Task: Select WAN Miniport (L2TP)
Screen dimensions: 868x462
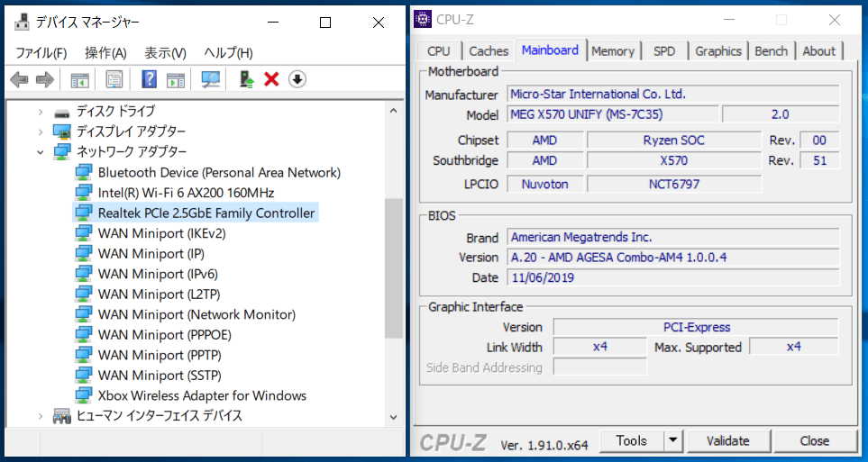Action: [x=159, y=294]
